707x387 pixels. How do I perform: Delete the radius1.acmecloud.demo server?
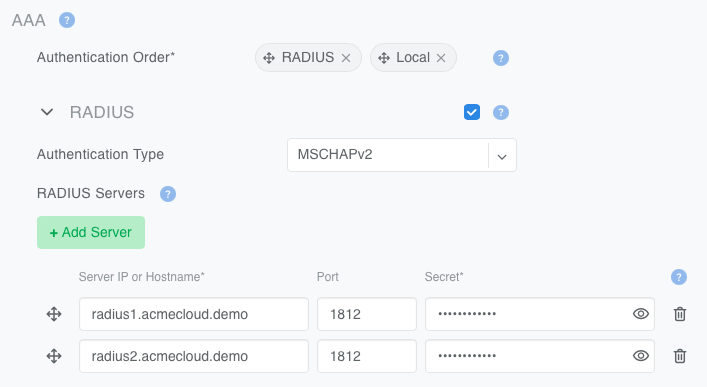(680, 314)
